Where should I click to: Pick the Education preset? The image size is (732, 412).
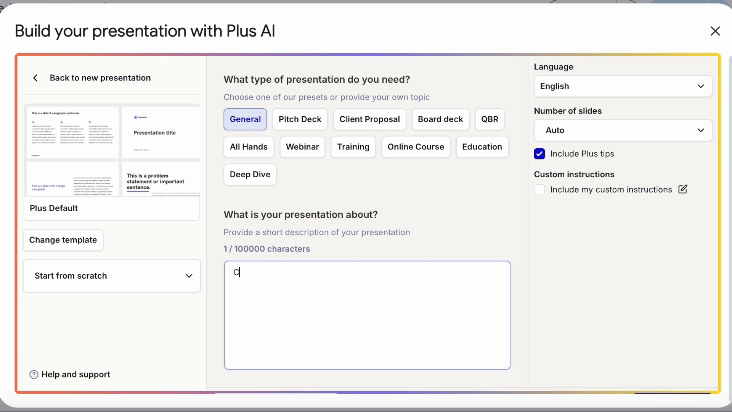[x=482, y=147]
